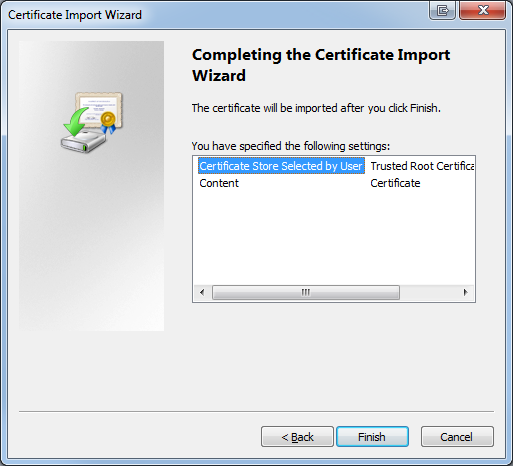The image size is (513, 466).
Task: Close the wizard with the red X
Action: pos(483,10)
